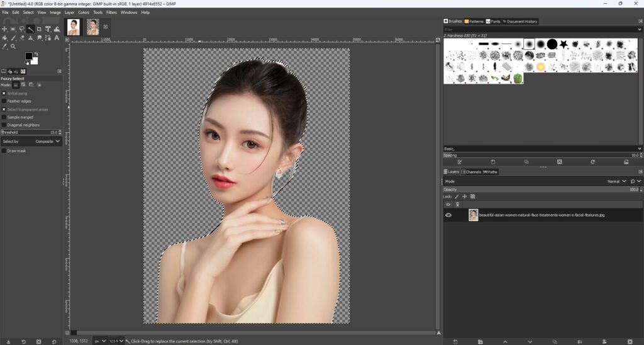Select the Paintbrush tool
The image size is (644, 345).
click(13, 38)
